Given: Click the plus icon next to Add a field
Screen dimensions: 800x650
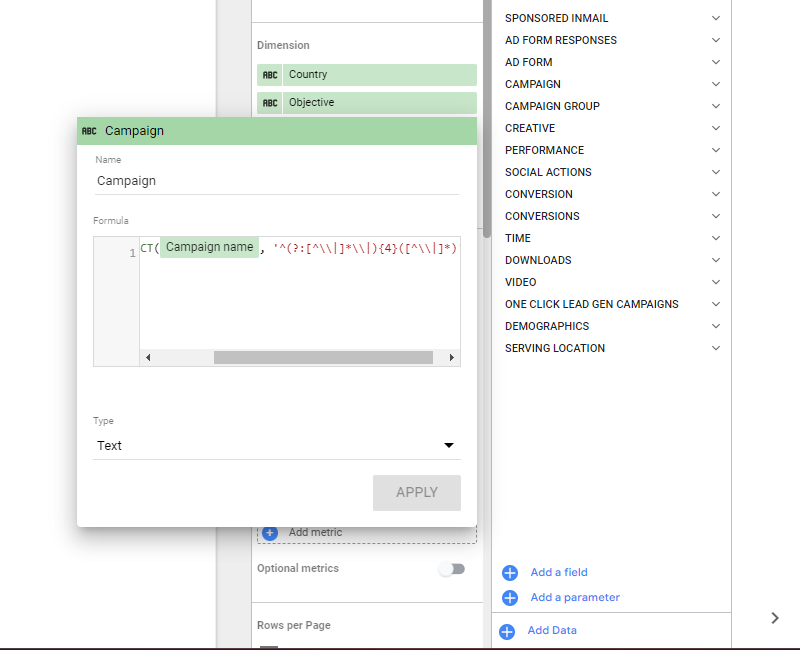Looking at the screenshot, I should point(510,572).
